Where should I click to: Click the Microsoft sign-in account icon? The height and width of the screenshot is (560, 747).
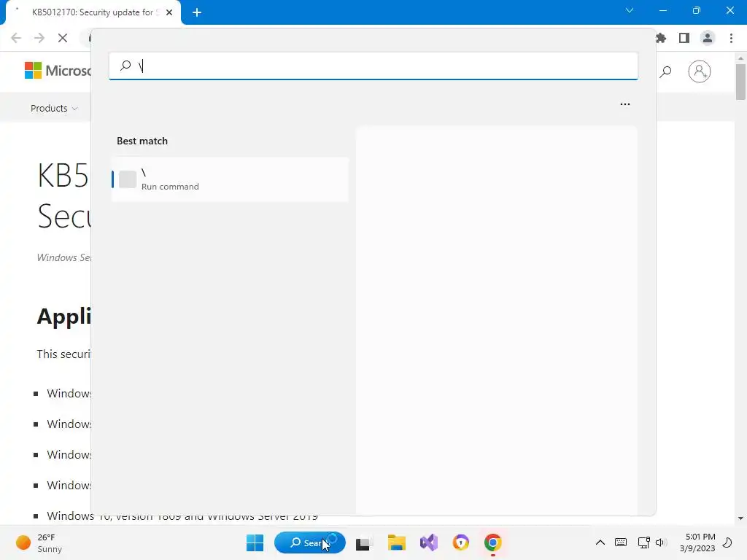pyautogui.click(x=700, y=71)
